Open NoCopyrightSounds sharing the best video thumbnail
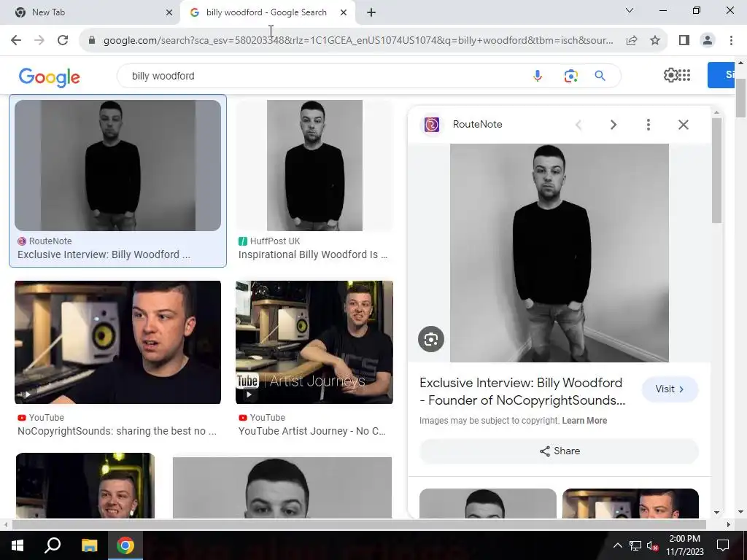 (x=117, y=343)
